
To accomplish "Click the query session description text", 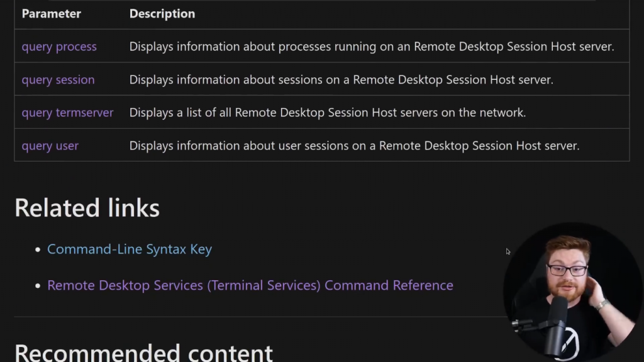I will 341,80.
